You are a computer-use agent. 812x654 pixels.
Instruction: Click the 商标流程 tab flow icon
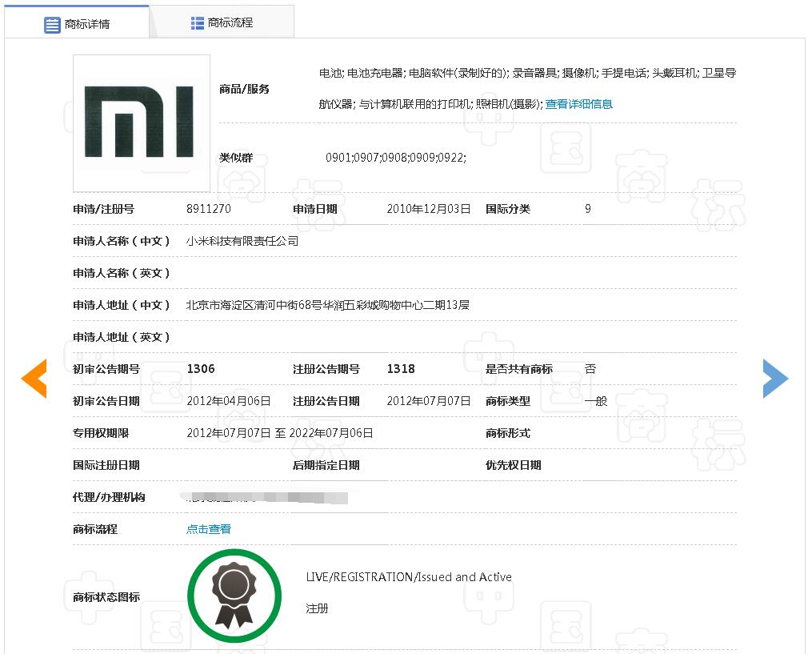[x=198, y=22]
